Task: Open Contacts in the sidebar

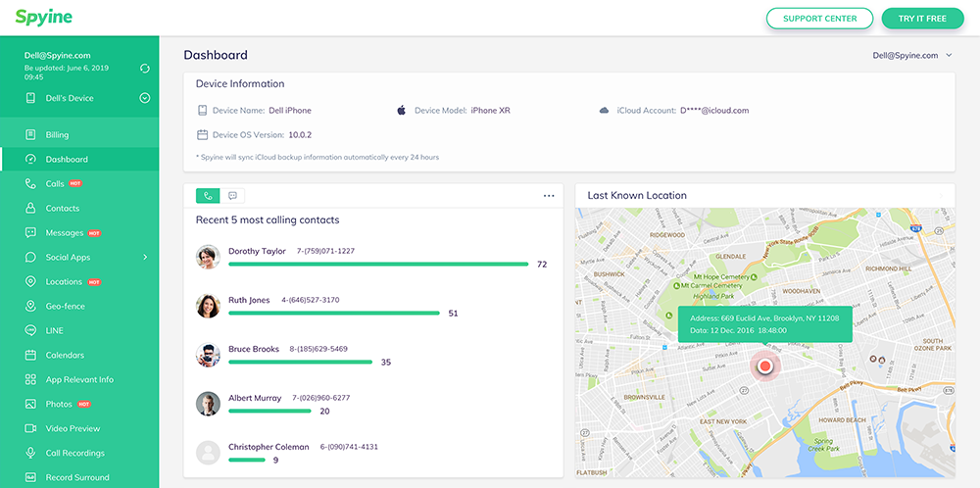Action: pos(79,208)
